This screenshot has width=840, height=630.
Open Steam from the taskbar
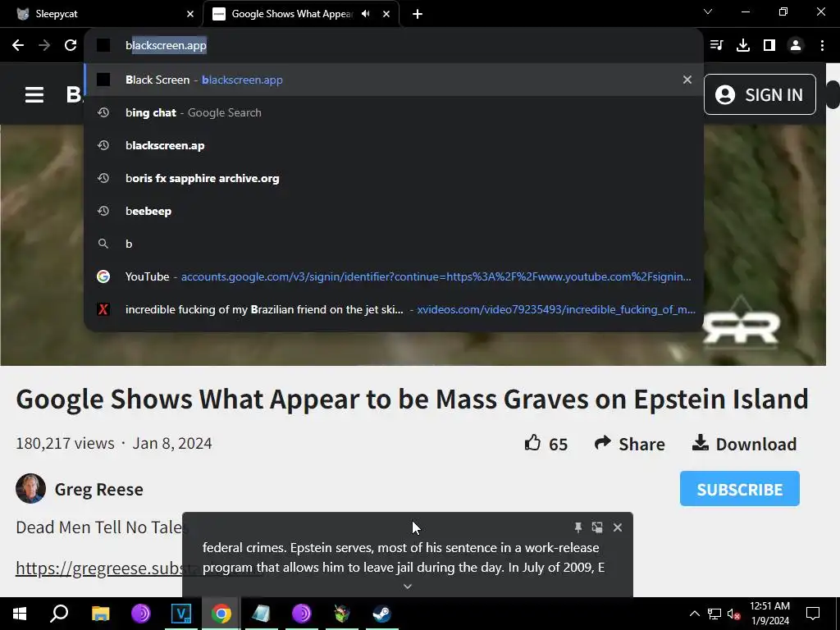coord(382,614)
